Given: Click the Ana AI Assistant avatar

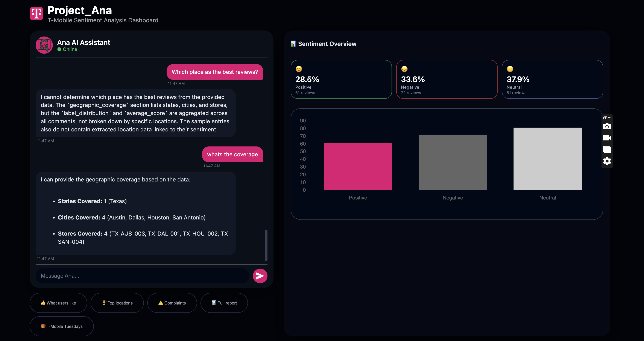Looking at the screenshot, I should coord(44,45).
